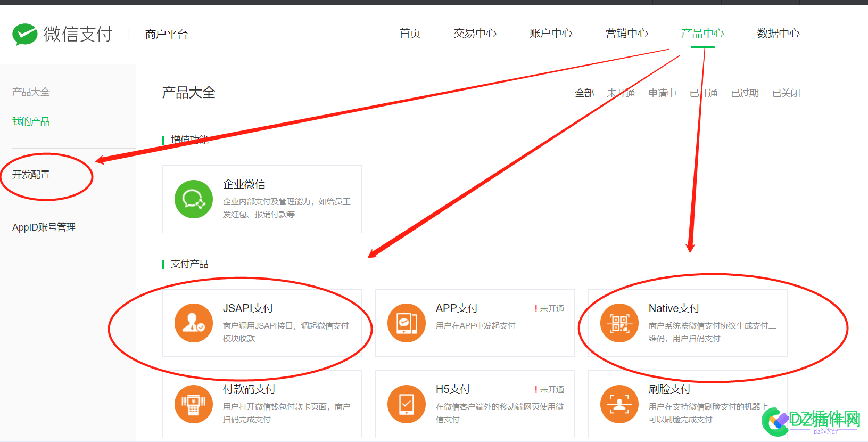This screenshot has height=442, width=868.
Task: Open 开发配置 in the sidebar
Action: 31,175
